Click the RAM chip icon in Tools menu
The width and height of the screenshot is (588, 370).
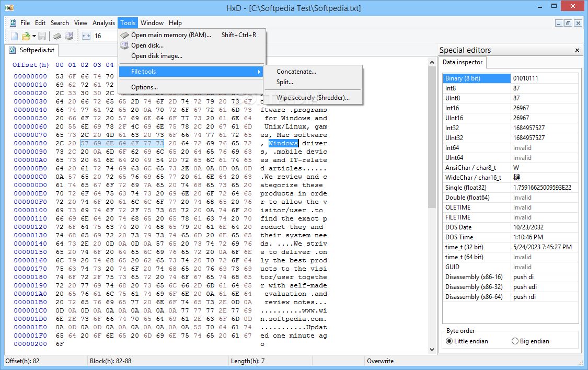point(124,35)
